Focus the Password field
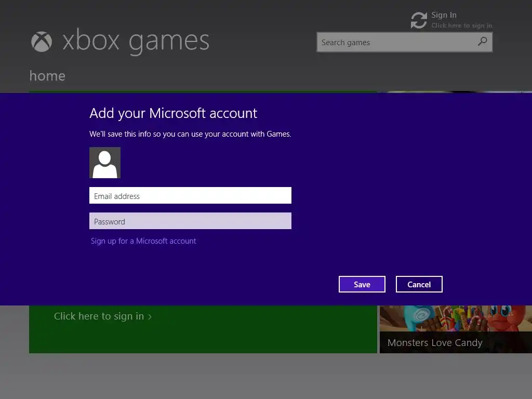The height and width of the screenshot is (399, 532). coord(190,221)
